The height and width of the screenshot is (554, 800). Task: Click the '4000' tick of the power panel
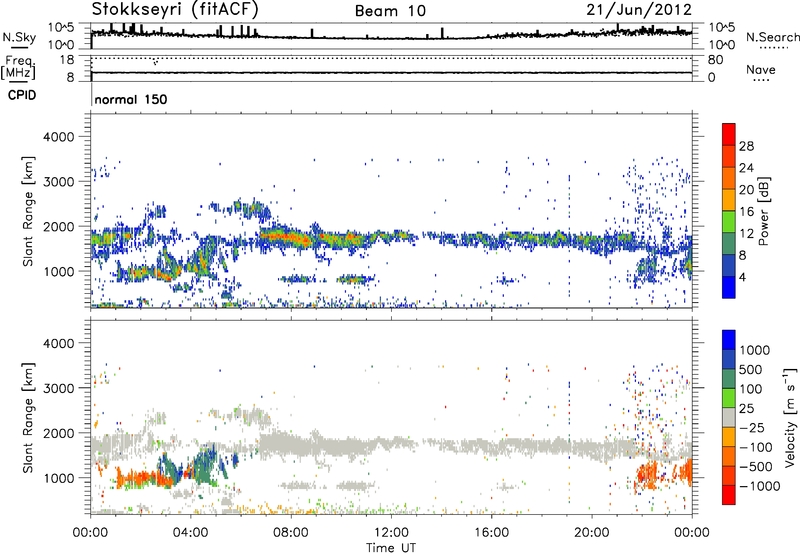(x=58, y=137)
